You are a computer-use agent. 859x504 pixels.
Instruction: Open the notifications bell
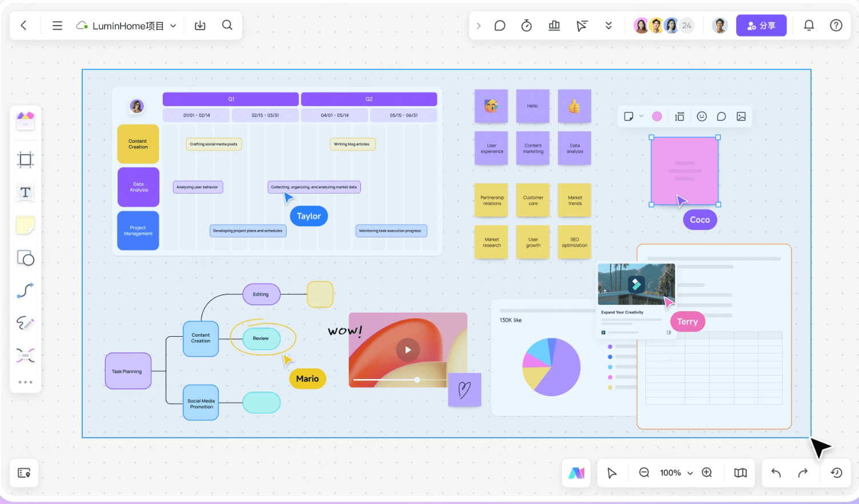[809, 26]
